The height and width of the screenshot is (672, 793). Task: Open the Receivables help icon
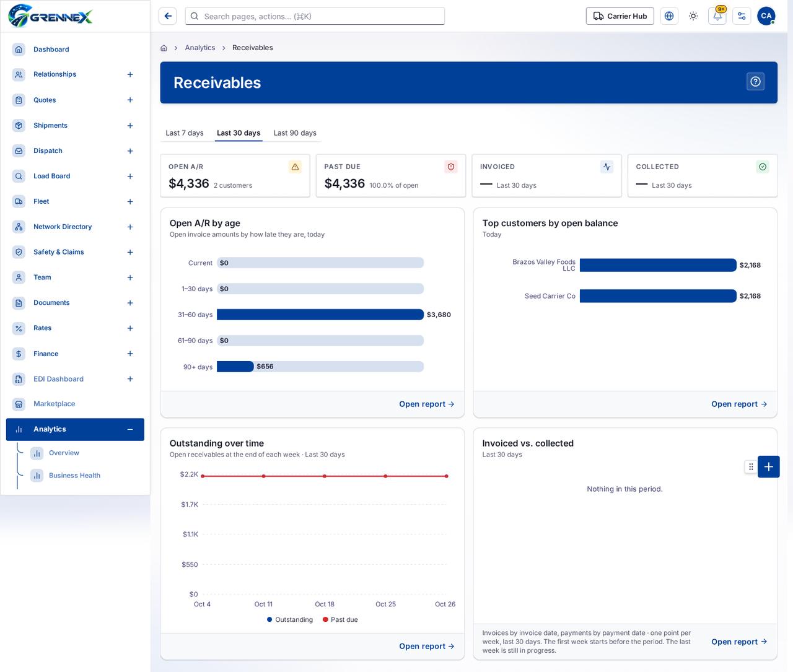click(755, 82)
